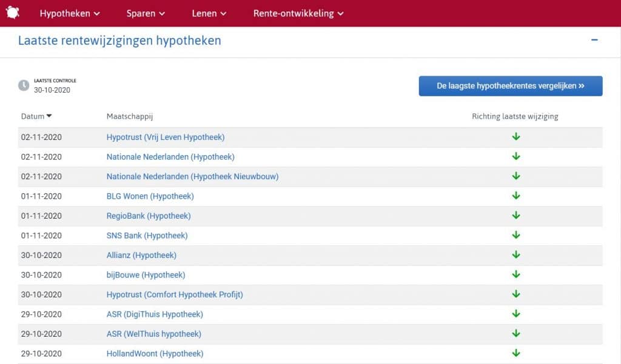Click green arrow in ASR WelThuis row
The height and width of the screenshot is (364, 621).
point(515,334)
